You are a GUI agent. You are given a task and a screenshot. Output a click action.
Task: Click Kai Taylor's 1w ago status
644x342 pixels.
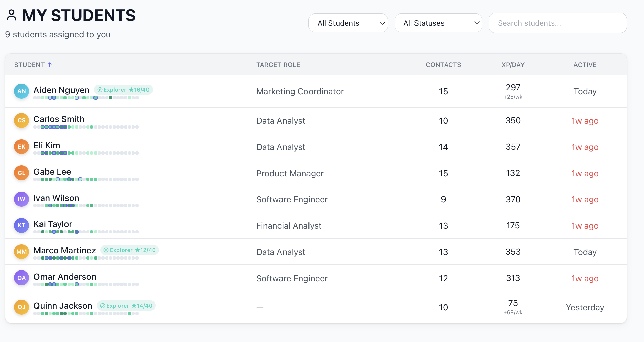[x=585, y=226]
